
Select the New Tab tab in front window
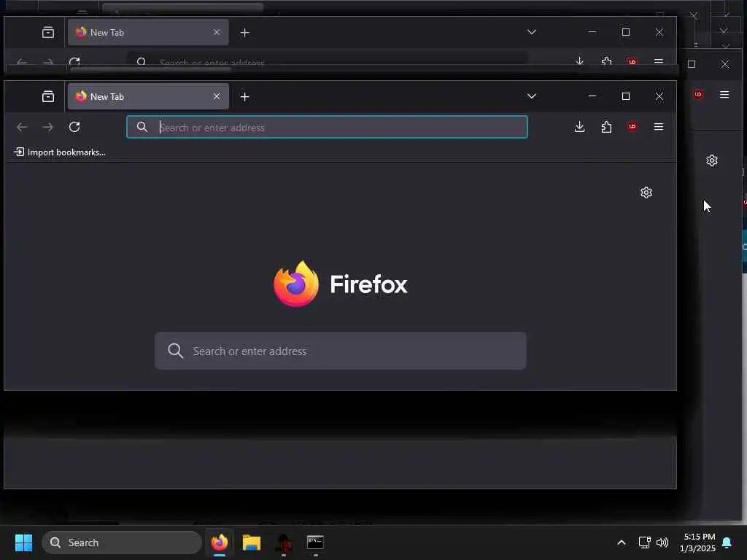(148, 97)
